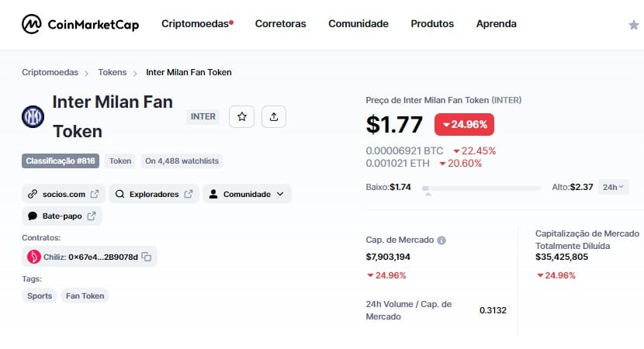Open the Criptomoedas navigation menu
644x349 pixels.
197,24
